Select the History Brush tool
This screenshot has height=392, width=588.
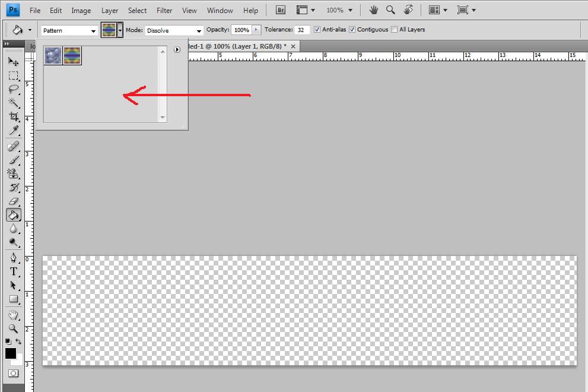click(13, 187)
